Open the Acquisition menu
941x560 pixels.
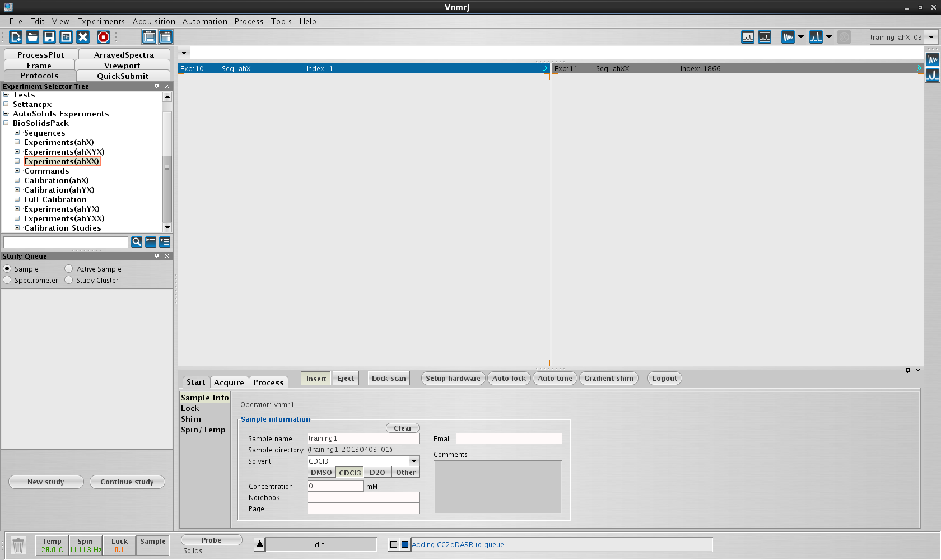point(153,21)
